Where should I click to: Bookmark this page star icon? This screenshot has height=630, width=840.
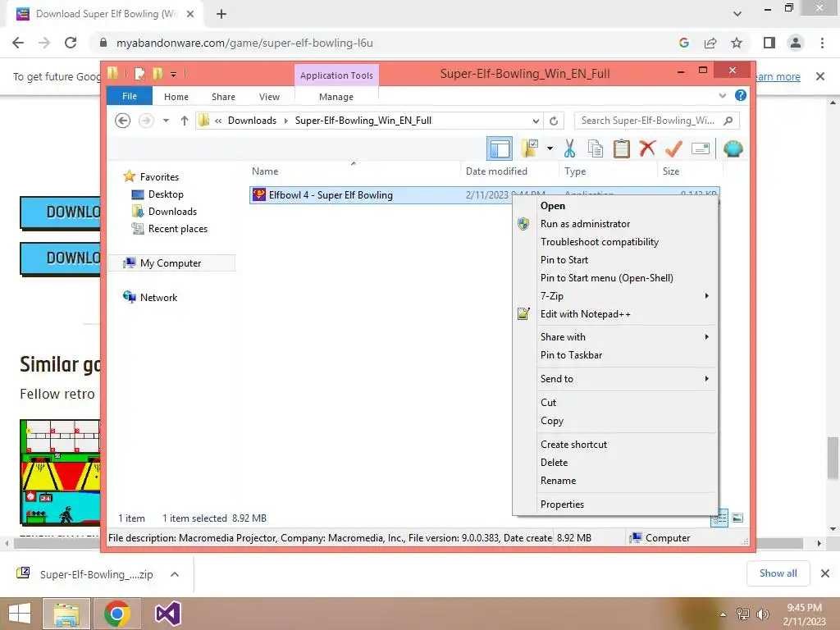(737, 43)
